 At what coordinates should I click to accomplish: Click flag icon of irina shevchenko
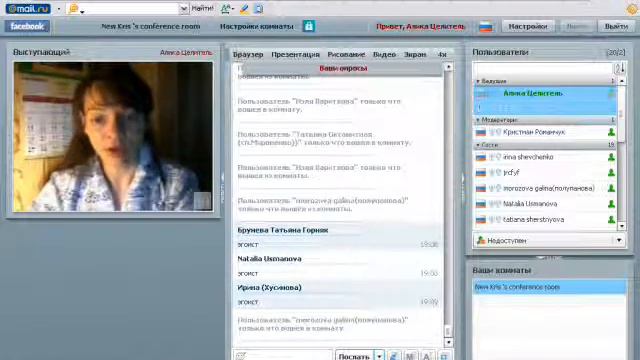tap(481, 157)
